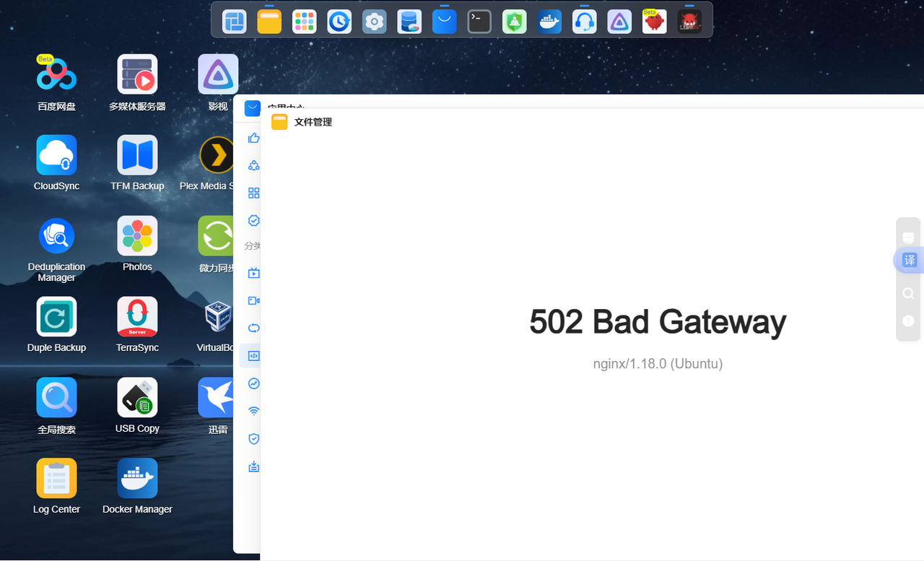The width and height of the screenshot is (924, 561).
Task: Click the question mark help icon in floating panel
Action: pos(908,321)
